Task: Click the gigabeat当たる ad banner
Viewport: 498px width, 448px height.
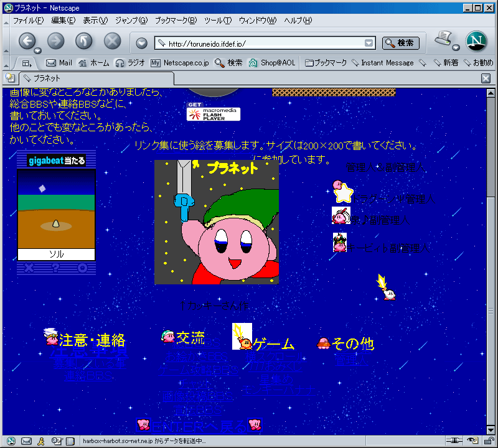Action: click(x=56, y=161)
